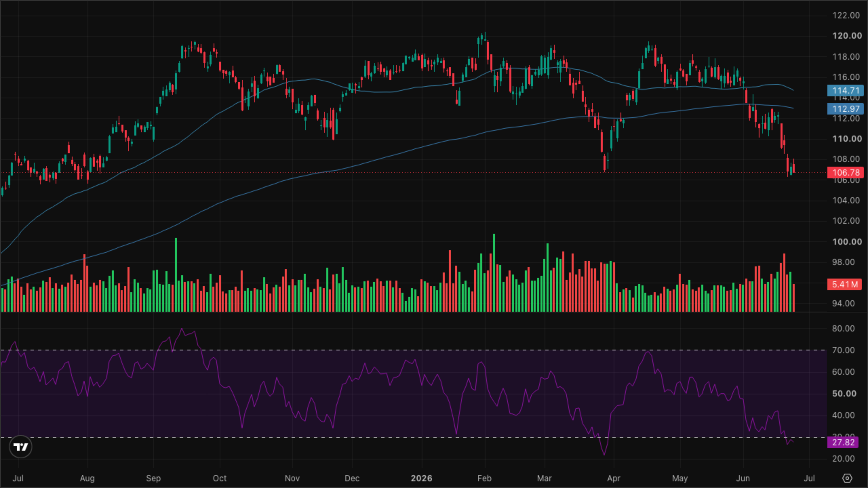
Task: Click the Sep month label
Action: point(153,478)
